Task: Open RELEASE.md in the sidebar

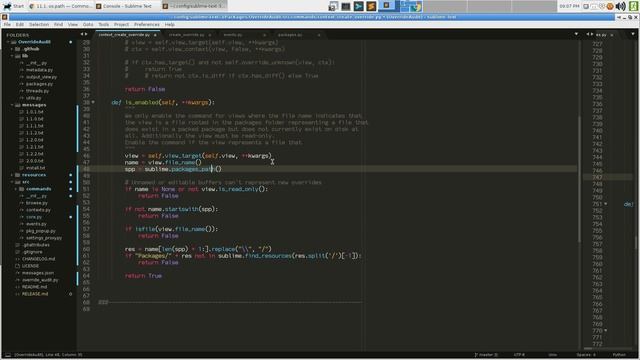Action: (35, 293)
